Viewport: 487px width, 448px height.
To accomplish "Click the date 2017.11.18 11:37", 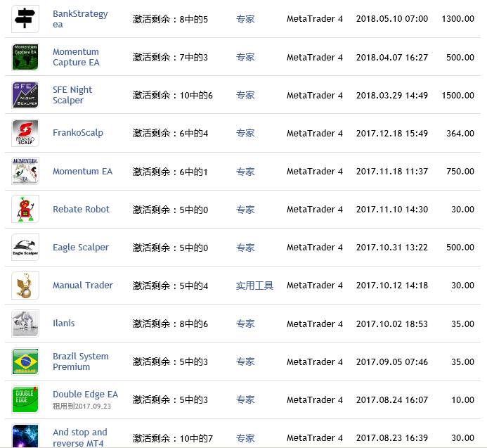I will tap(392, 172).
